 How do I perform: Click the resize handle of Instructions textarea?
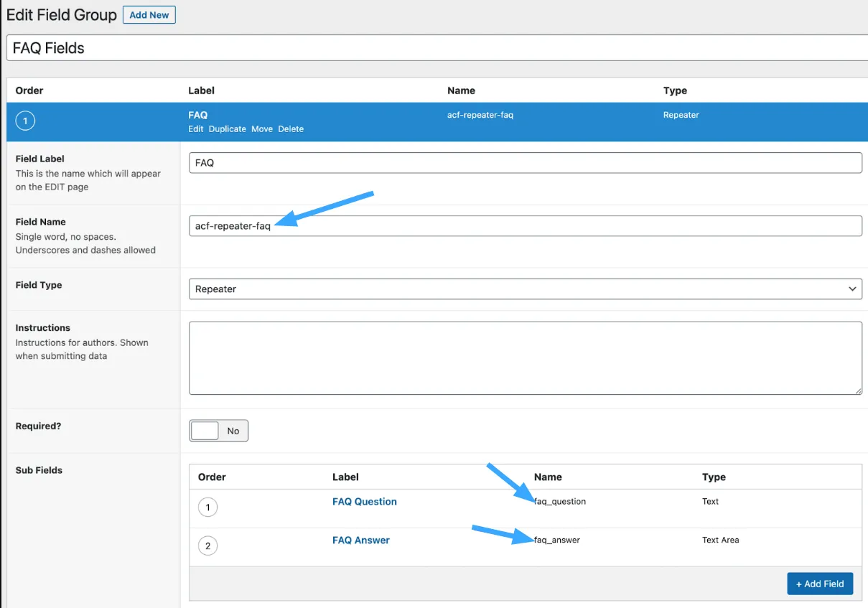tap(857, 390)
